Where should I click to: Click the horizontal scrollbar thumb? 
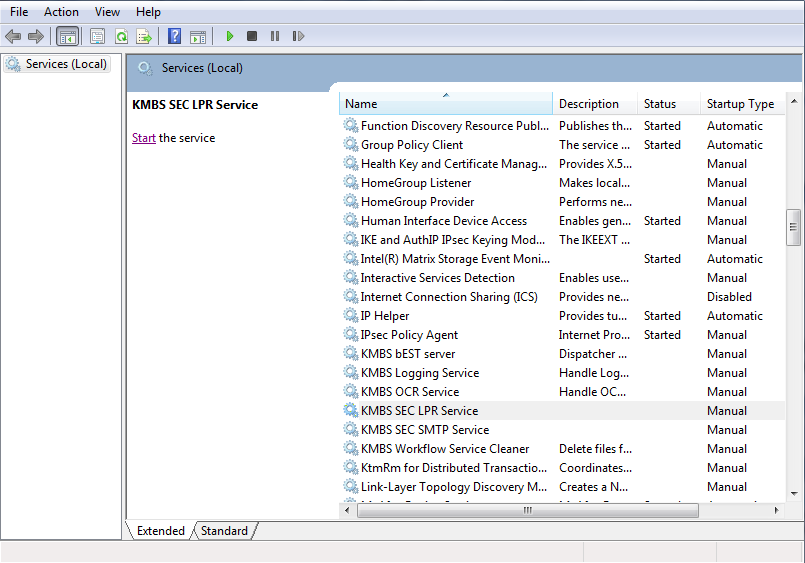click(x=528, y=510)
